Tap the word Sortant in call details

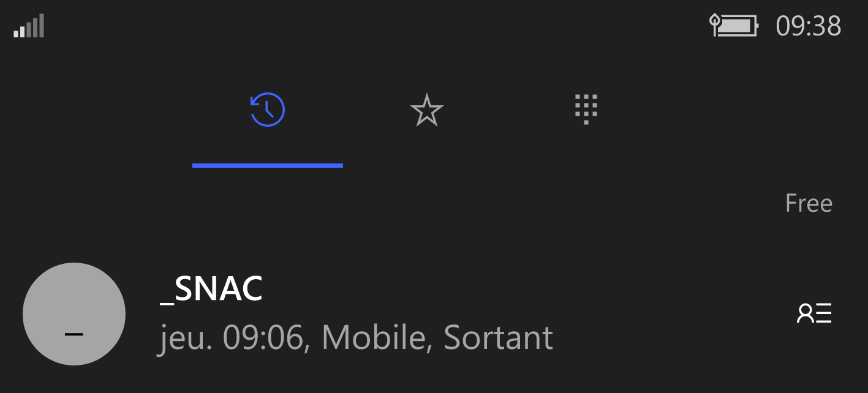(x=498, y=337)
